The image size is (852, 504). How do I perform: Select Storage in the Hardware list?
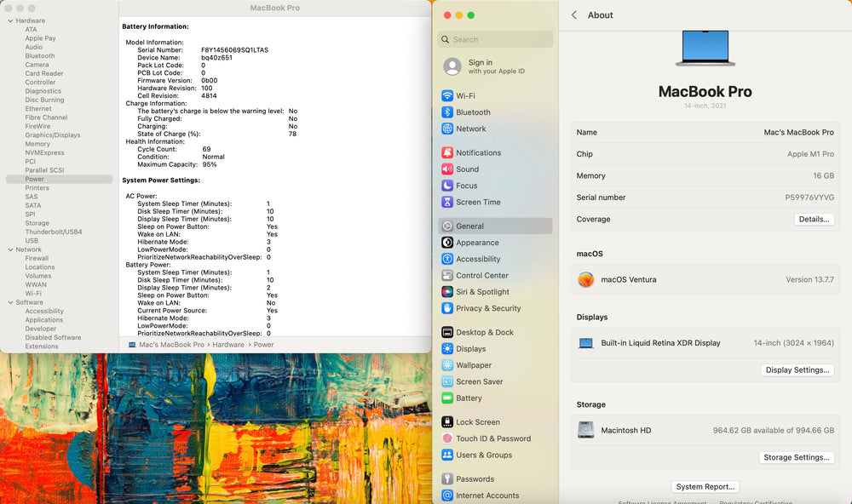[37, 223]
